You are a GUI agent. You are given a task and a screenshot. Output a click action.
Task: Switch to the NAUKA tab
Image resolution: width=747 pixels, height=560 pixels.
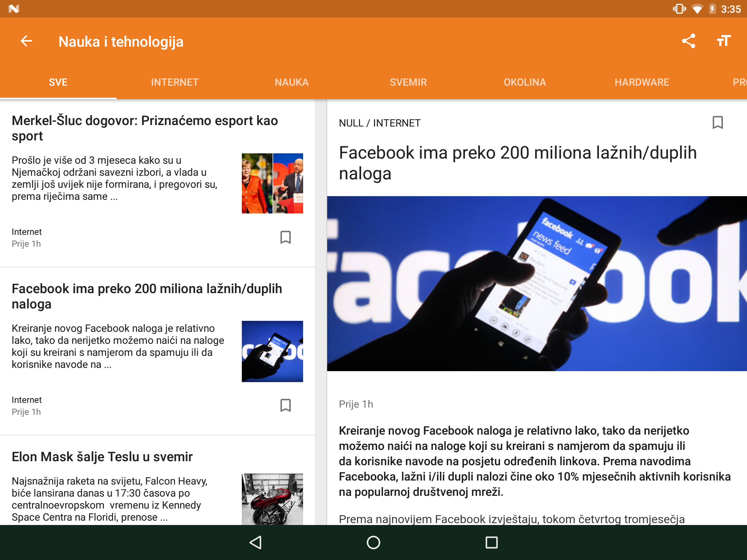tap(291, 82)
